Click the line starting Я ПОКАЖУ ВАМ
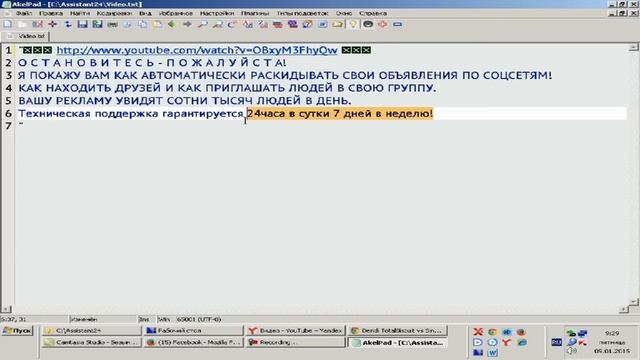 click(x=285, y=76)
